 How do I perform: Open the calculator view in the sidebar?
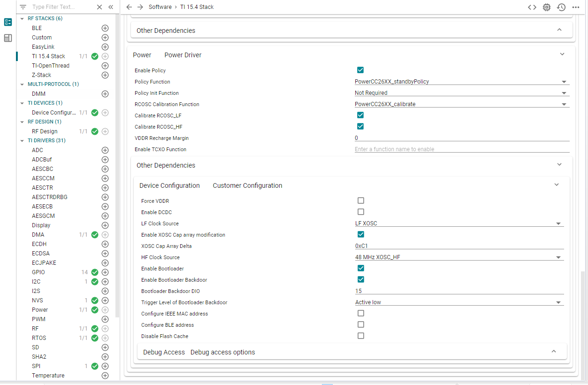pyautogui.click(x=8, y=38)
